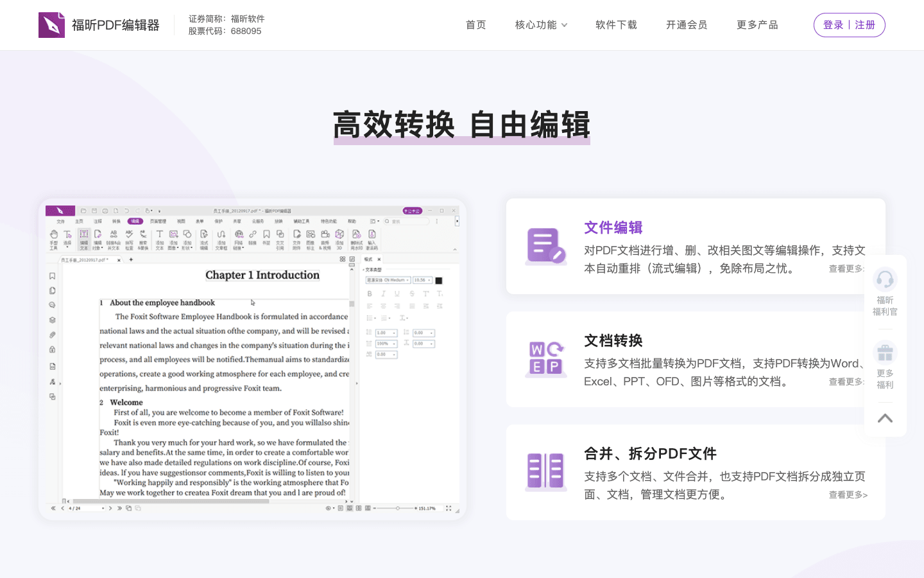Expand the chevron next to 核心功能
This screenshot has width=924, height=578.
[x=564, y=25]
